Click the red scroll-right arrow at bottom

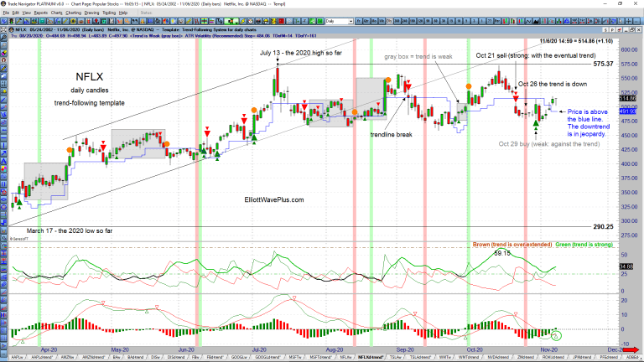pyautogui.click(x=631, y=350)
